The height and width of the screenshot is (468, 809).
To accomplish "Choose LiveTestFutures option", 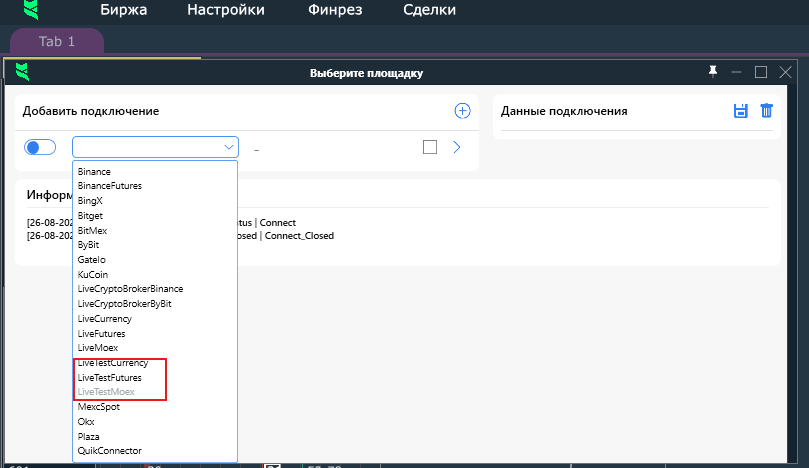I will [x=109, y=378].
